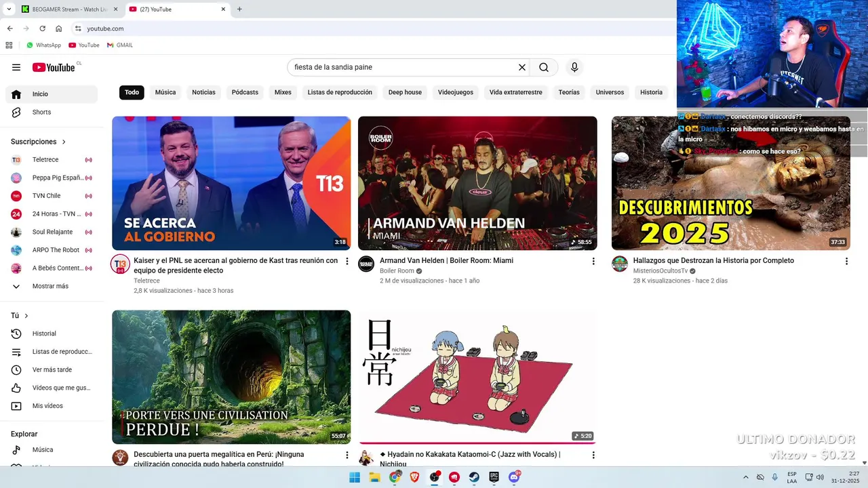Open Videos que me gustan
Image resolution: width=868 pixels, height=488 pixels.
click(x=52, y=388)
